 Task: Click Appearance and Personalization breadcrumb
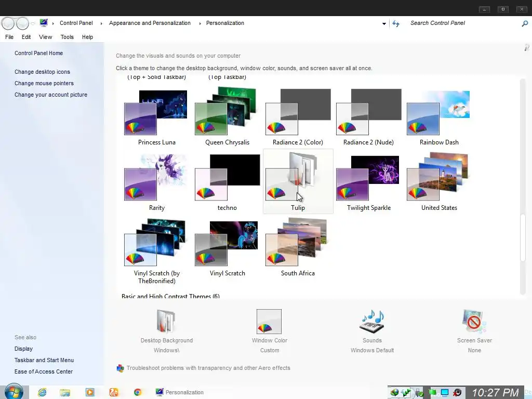pyautogui.click(x=150, y=23)
